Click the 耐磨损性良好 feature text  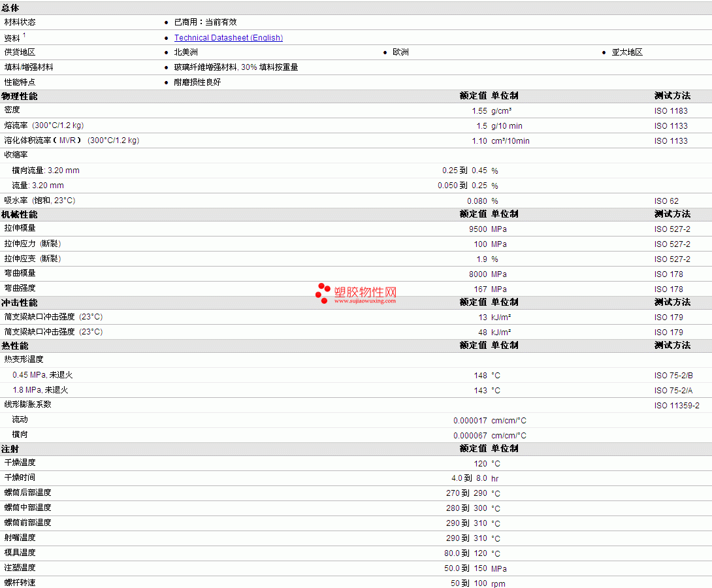(197, 82)
